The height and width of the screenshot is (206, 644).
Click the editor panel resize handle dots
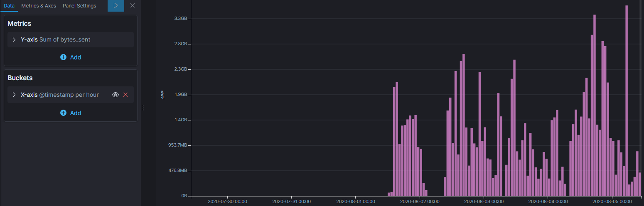[x=143, y=108]
